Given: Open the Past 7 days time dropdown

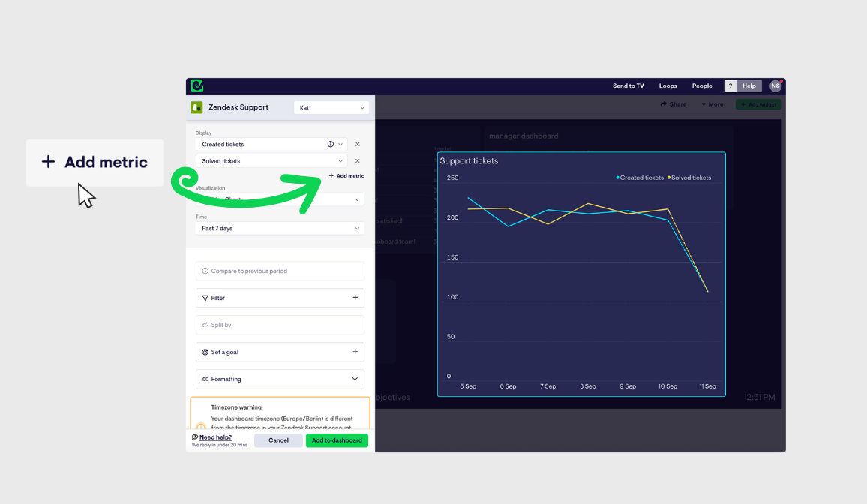Looking at the screenshot, I should pos(280,228).
